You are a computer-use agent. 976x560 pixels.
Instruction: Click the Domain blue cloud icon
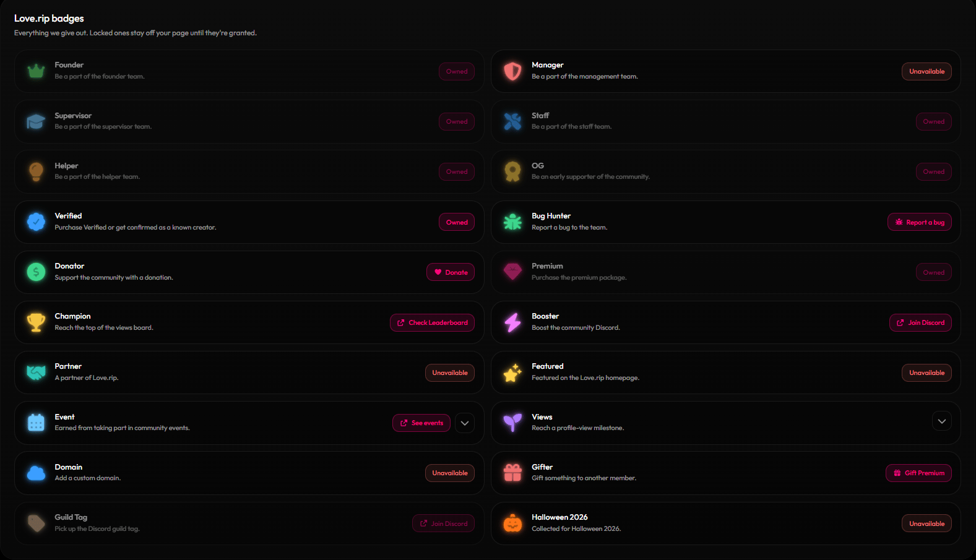(36, 473)
